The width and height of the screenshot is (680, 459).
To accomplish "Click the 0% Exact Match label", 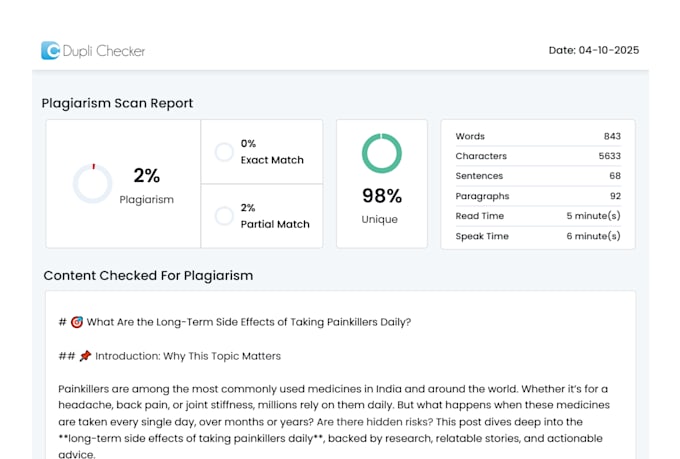I will click(x=272, y=152).
